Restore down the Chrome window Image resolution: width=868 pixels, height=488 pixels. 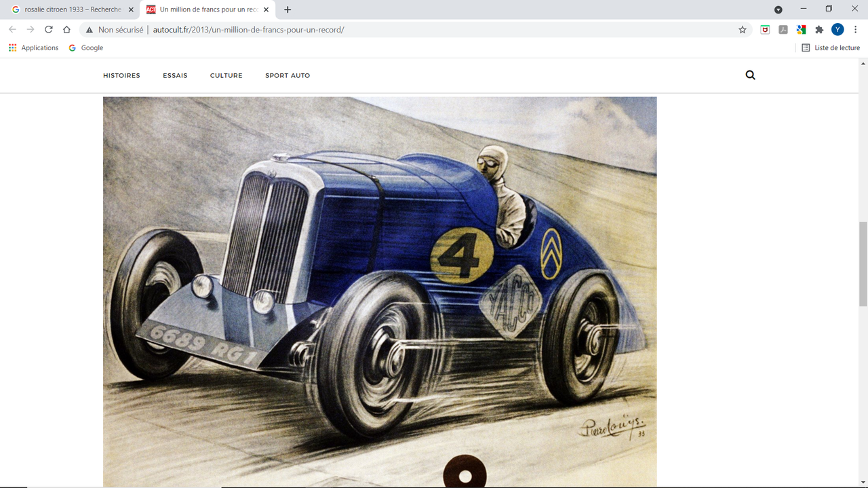[x=829, y=9]
